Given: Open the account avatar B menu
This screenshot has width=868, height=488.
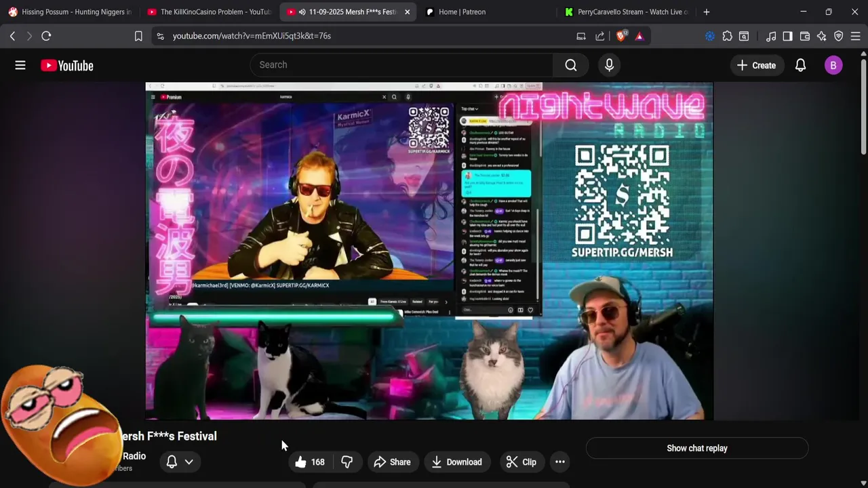Looking at the screenshot, I should click(833, 65).
